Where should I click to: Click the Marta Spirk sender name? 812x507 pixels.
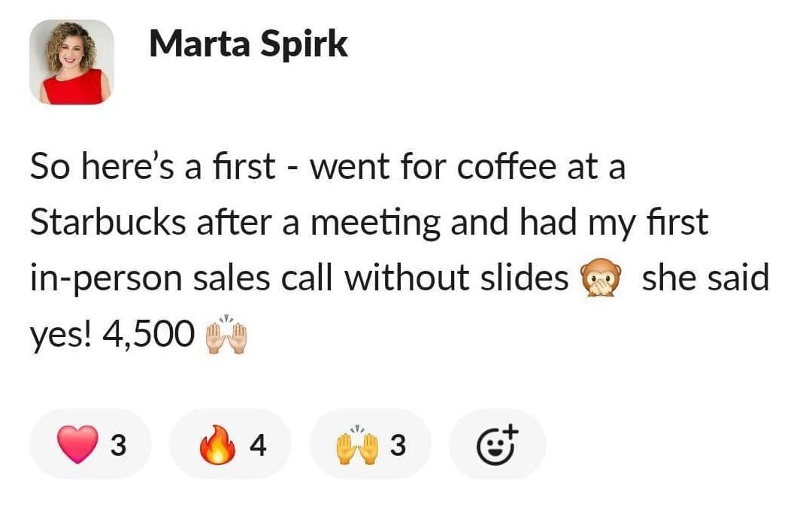pyautogui.click(x=248, y=44)
